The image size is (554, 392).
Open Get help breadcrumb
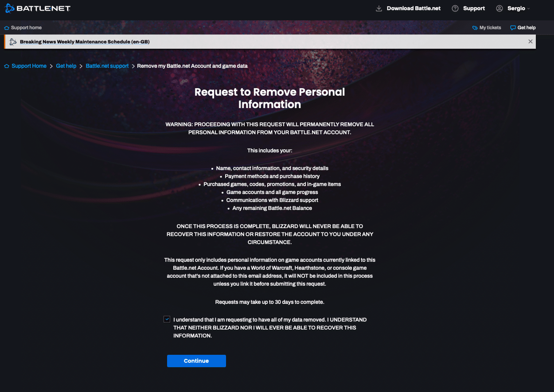[x=66, y=66]
